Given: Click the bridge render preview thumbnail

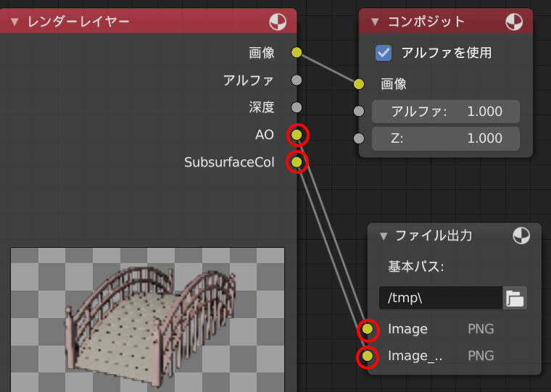Looking at the screenshot, I should pyautogui.click(x=148, y=320).
